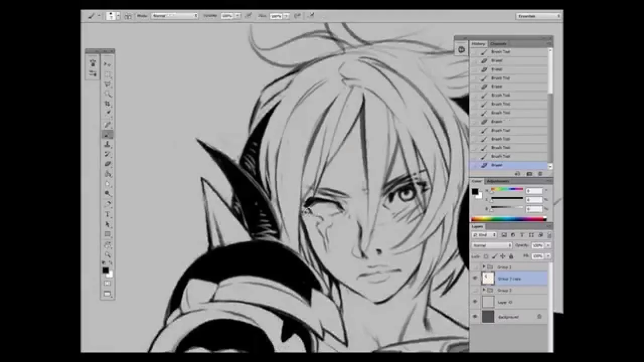Select the Crop tool

point(107,104)
